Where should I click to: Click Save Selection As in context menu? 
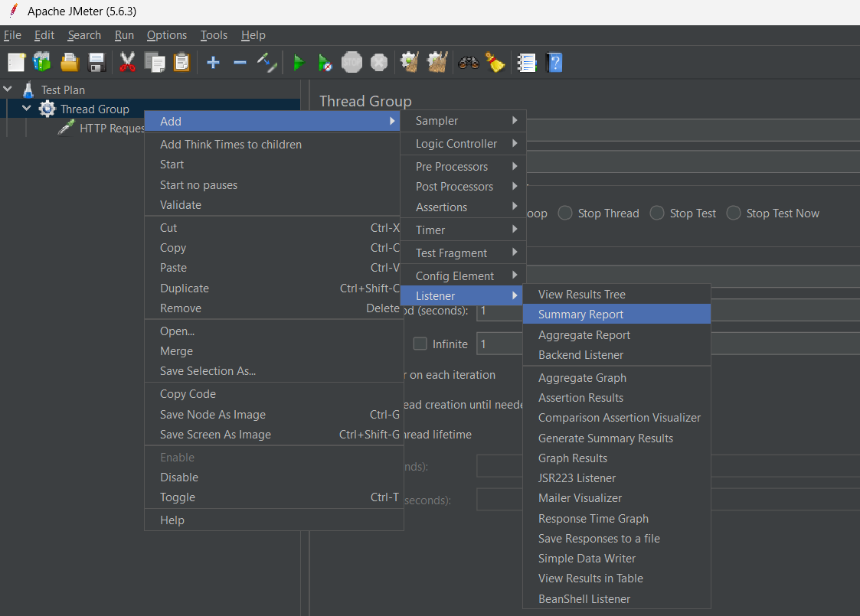click(273, 371)
